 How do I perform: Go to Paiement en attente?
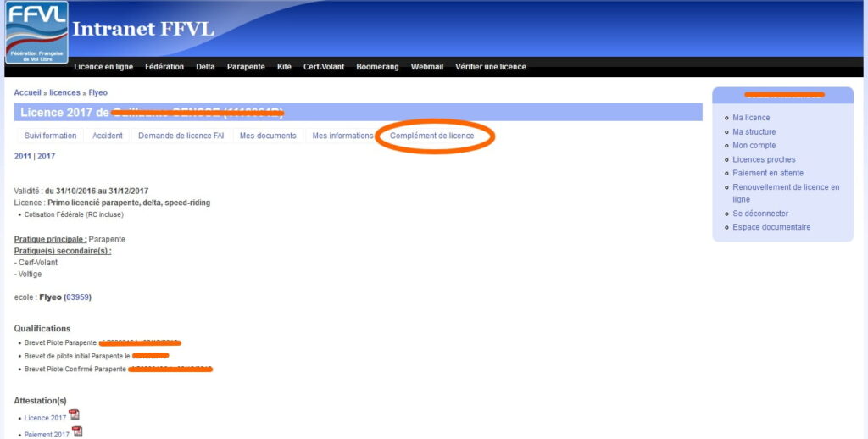coord(765,173)
